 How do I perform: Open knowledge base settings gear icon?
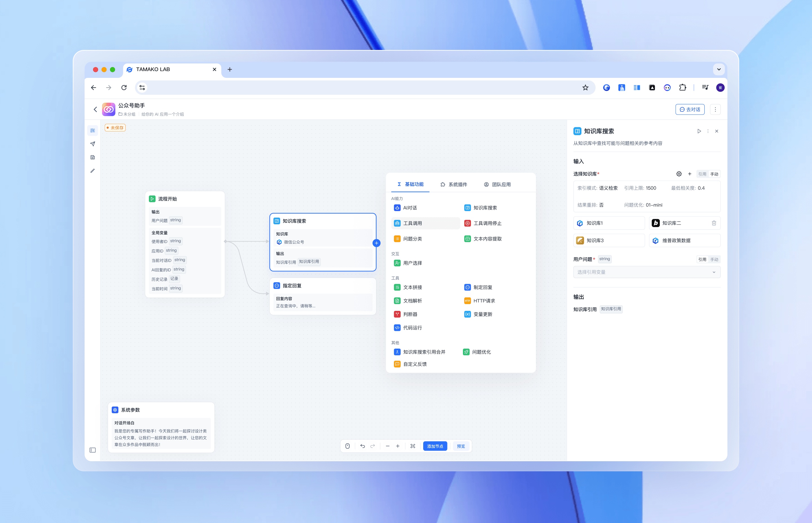pos(679,174)
